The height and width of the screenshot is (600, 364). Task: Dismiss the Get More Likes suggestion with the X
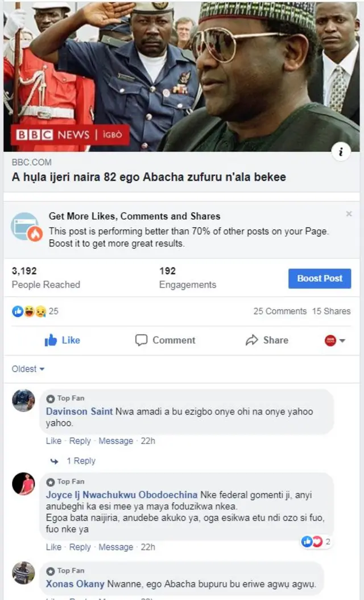(x=349, y=214)
